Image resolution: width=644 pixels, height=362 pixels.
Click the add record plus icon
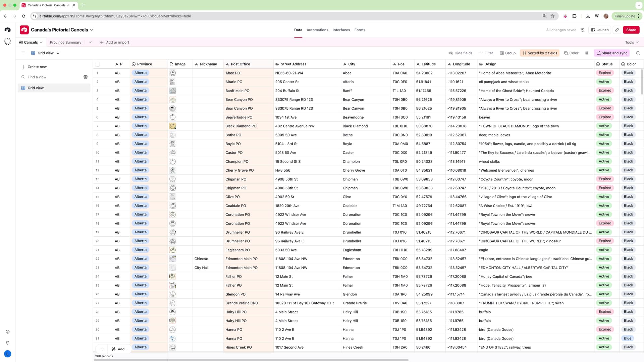(102, 349)
